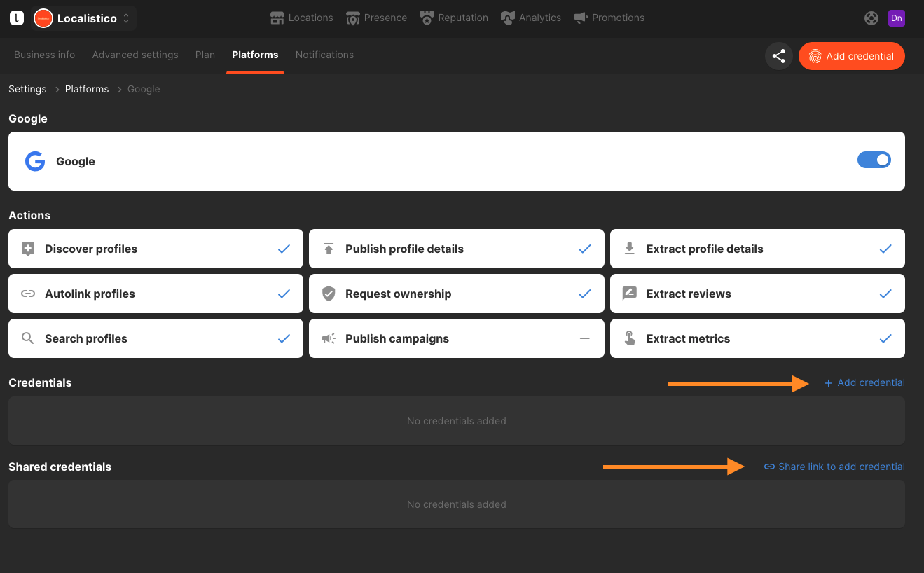Open the Promotions section
This screenshot has width=924, height=573.
coord(609,18)
